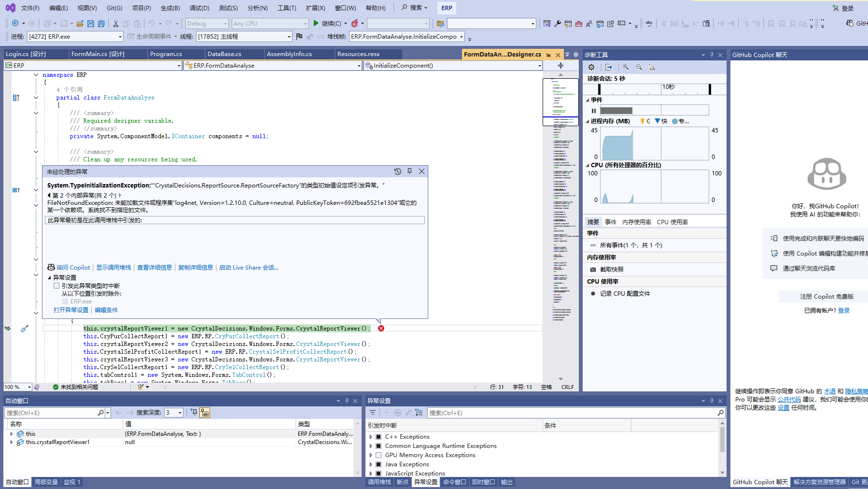Toggle Java Exceptions checkbox
This screenshot has width=868, height=489.
tap(378, 464)
